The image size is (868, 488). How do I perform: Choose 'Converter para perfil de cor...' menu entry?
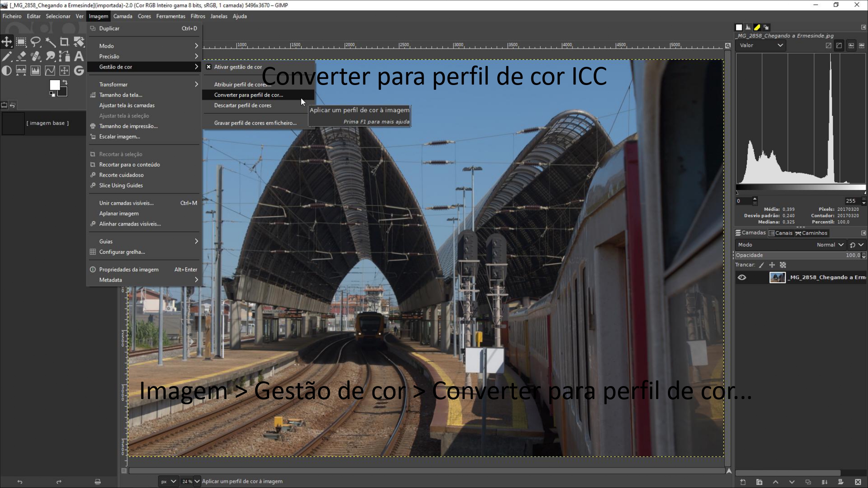(248, 95)
